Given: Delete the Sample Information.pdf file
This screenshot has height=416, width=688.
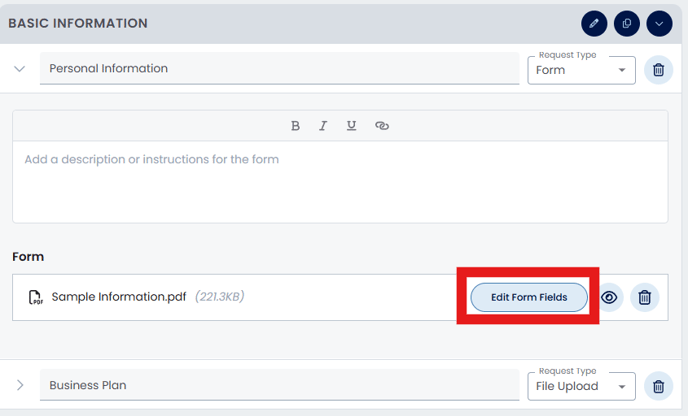Looking at the screenshot, I should (645, 298).
